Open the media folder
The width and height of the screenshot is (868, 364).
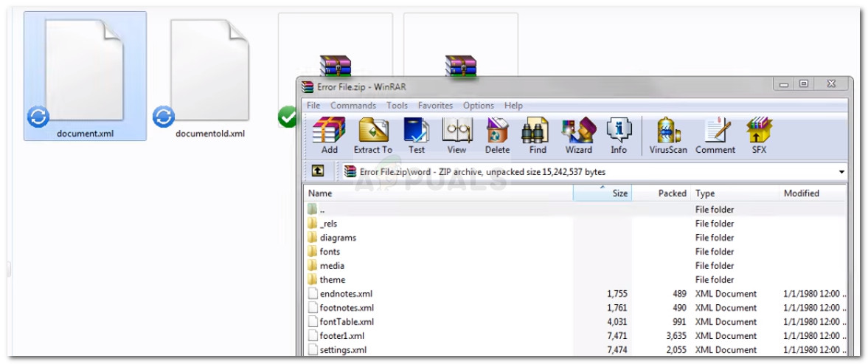click(x=326, y=266)
